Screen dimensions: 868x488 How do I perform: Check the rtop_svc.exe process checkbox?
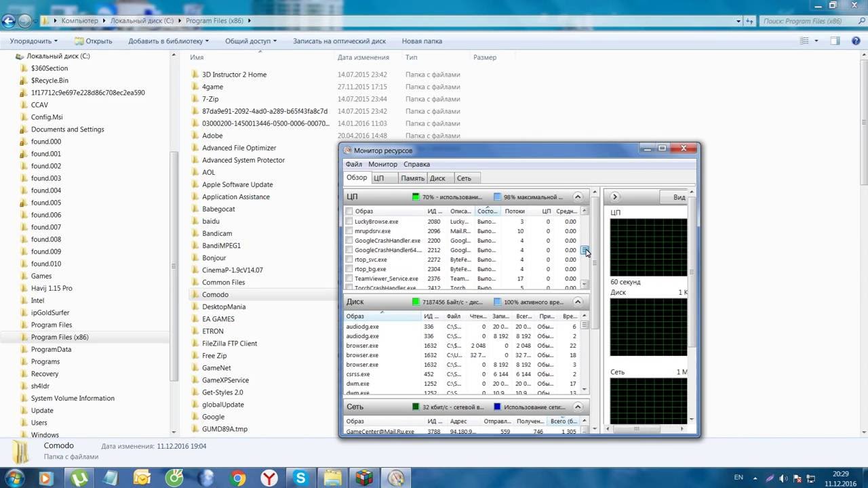click(349, 260)
